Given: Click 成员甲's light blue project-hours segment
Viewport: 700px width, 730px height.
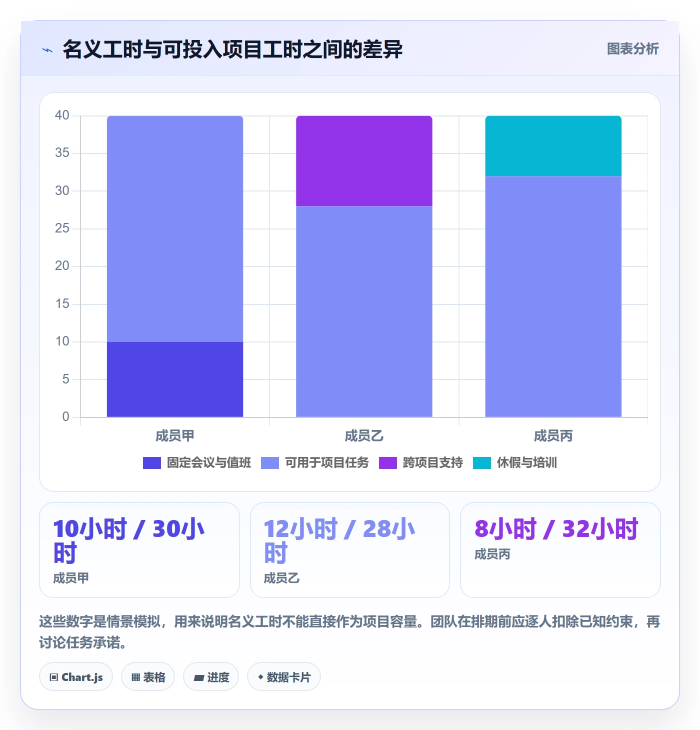Looking at the screenshot, I should point(175,229).
